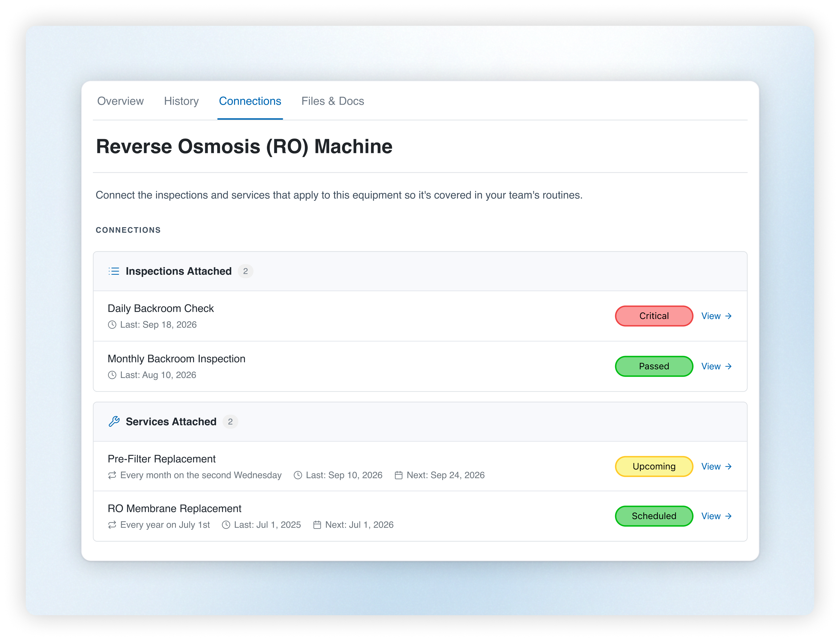Click the repeat icon for Every year on July 1st

tap(112, 525)
